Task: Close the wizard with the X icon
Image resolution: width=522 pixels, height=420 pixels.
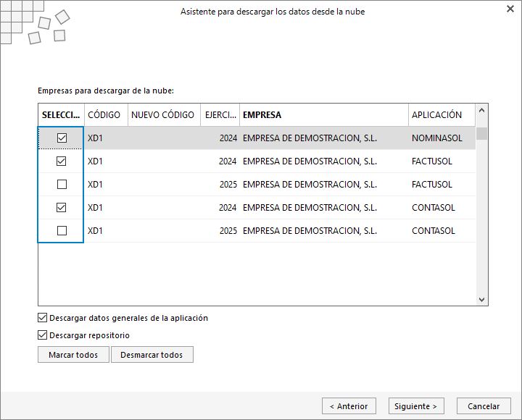Action: tap(510, 9)
